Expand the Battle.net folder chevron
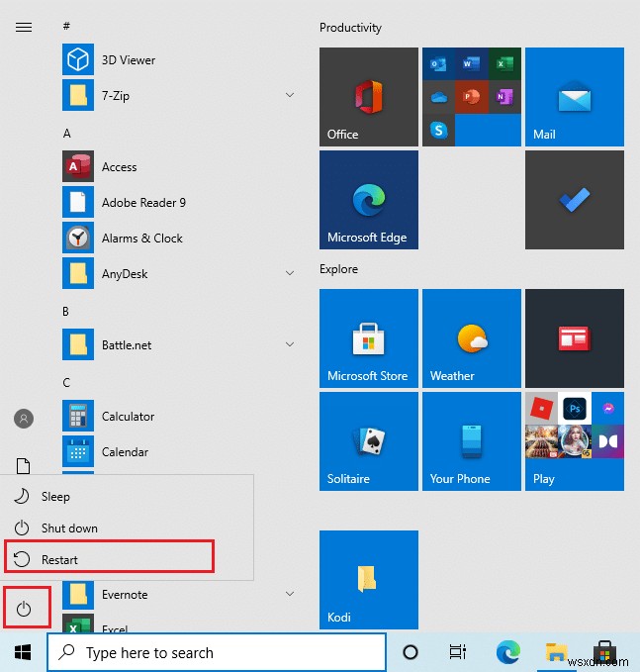640x672 pixels. tap(290, 344)
